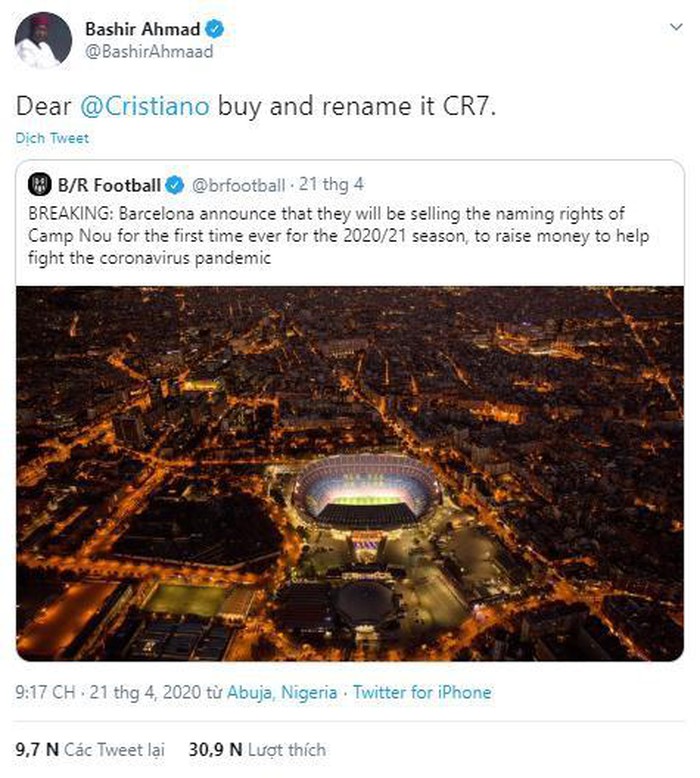Click the Dịch Tweet translate link
This screenshot has height=778, width=700.
[52, 139]
